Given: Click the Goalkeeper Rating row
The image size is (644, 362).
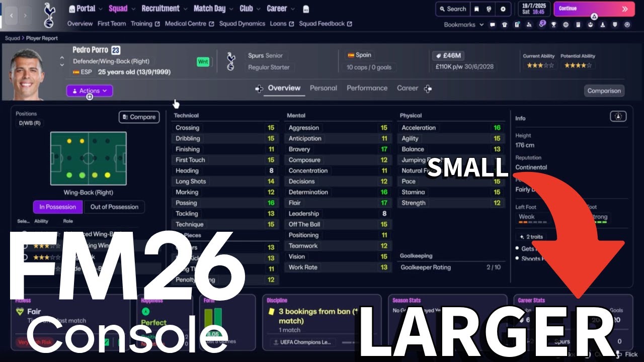Looking at the screenshot, I should (451, 267).
